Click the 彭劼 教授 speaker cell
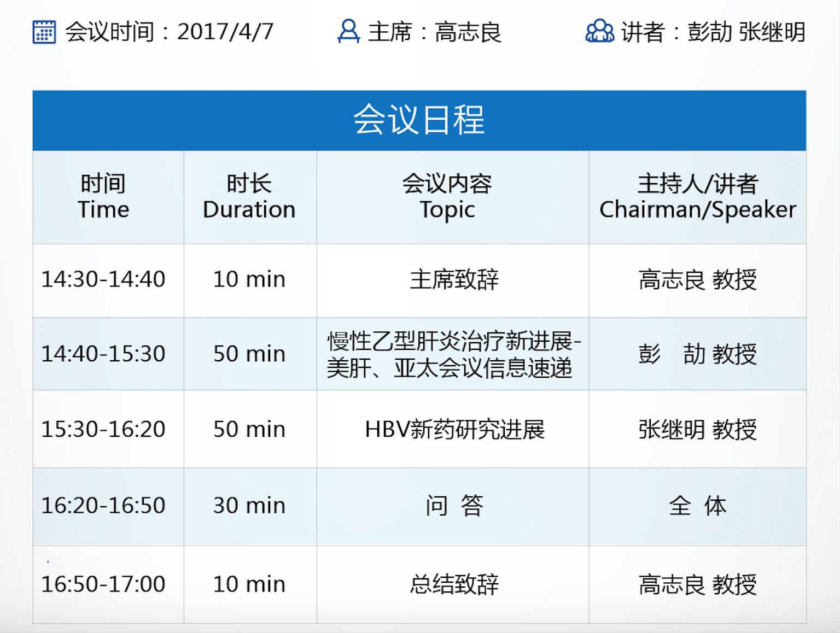This screenshot has width=840, height=633. click(697, 354)
